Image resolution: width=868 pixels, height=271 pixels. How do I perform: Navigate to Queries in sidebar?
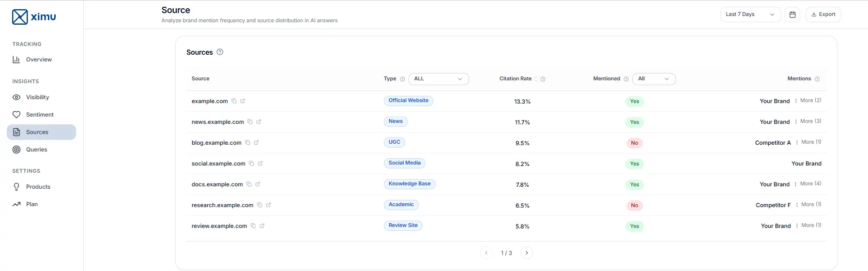(36, 150)
